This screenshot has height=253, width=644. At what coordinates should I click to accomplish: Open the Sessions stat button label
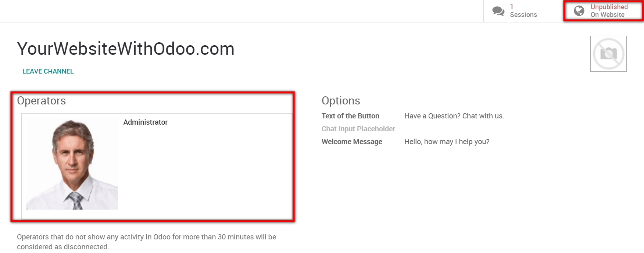coord(523,15)
